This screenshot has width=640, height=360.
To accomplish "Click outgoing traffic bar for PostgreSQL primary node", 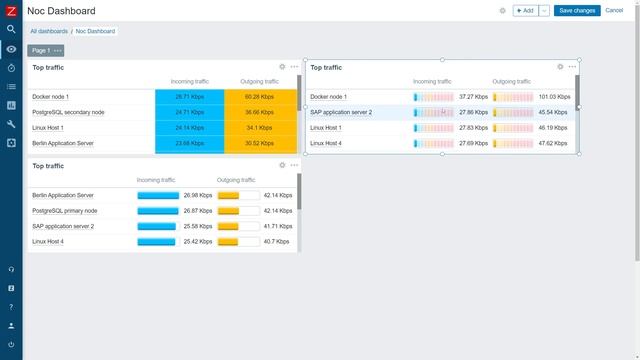I will (239, 211).
